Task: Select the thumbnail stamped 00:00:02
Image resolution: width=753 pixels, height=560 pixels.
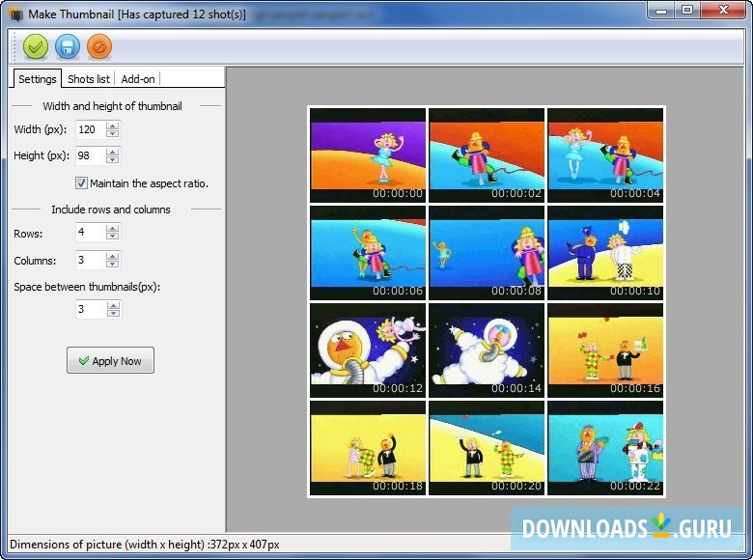Action: click(487, 155)
